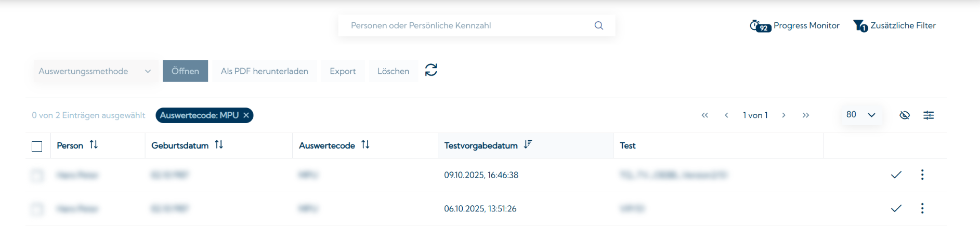The height and width of the screenshot is (240, 980).
Task: Open the column settings sliders icon
Action: (929, 115)
